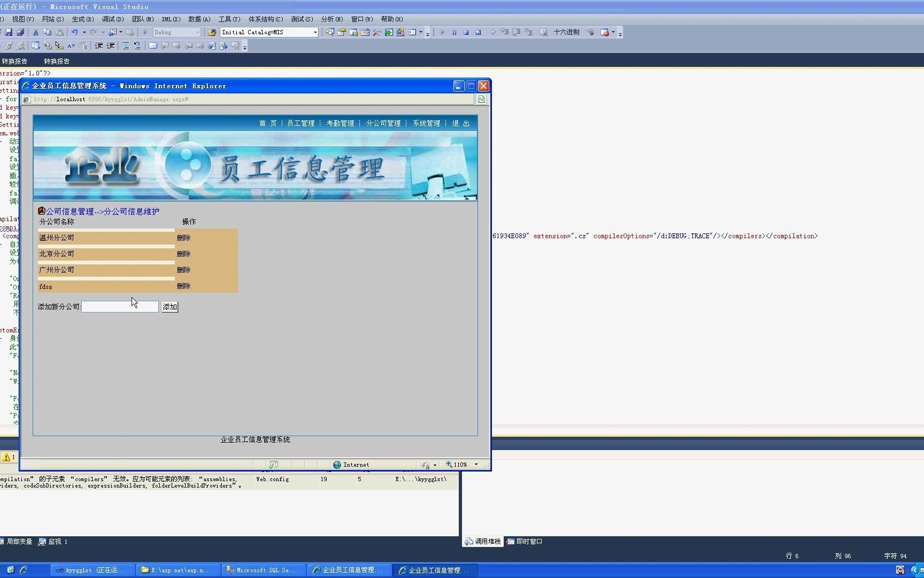The height and width of the screenshot is (578, 924).
Task: Open Solution Explorer toolbar icon
Action: click(330, 32)
